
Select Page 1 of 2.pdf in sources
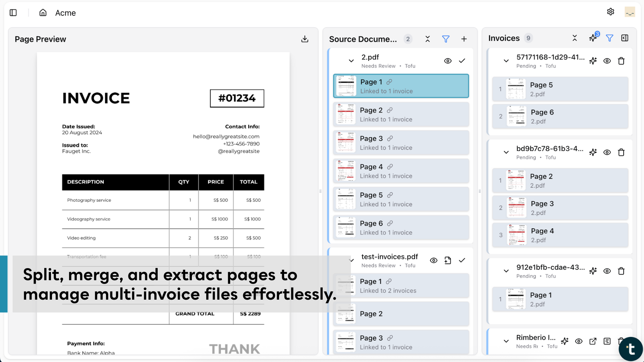tap(401, 86)
